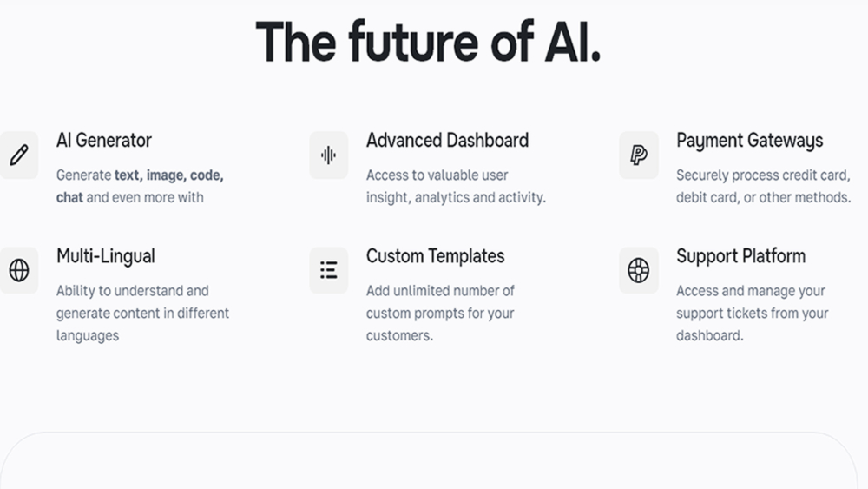Select the Multi-Lingual feature title
This screenshot has height=489, width=868.
point(106,256)
